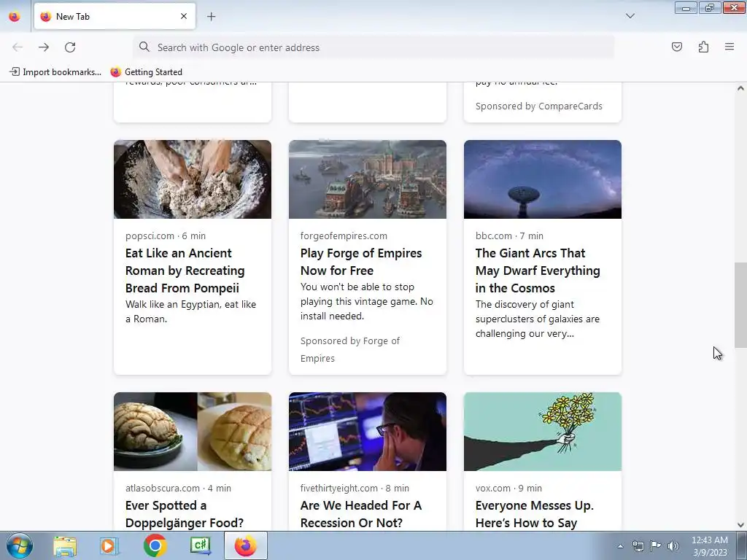Open the list all tabs chevron

tap(630, 16)
